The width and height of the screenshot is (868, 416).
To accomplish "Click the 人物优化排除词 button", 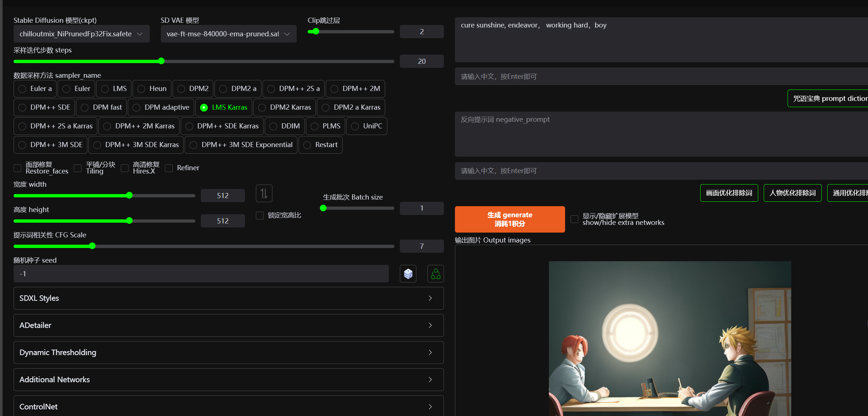I will coord(792,193).
